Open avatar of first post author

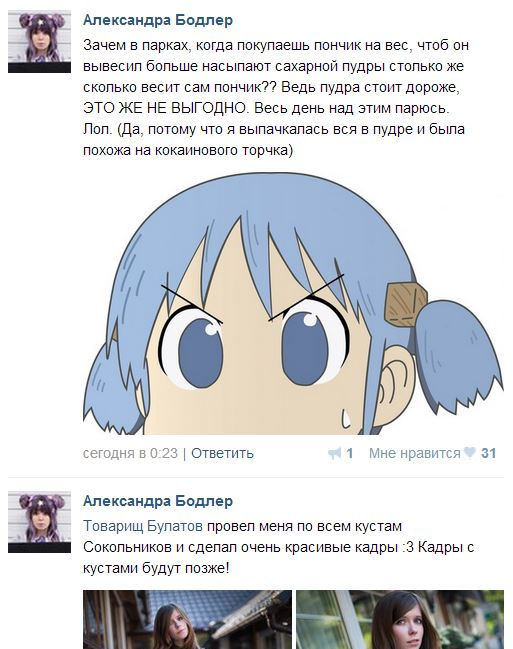coord(39,42)
